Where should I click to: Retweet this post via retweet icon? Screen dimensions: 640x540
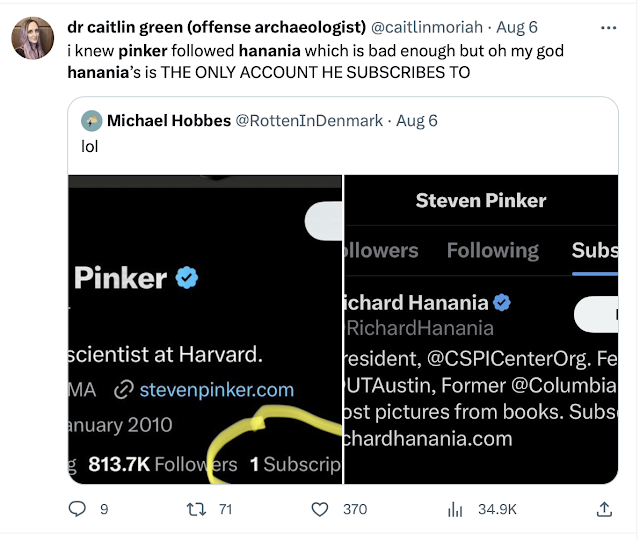[197, 509]
